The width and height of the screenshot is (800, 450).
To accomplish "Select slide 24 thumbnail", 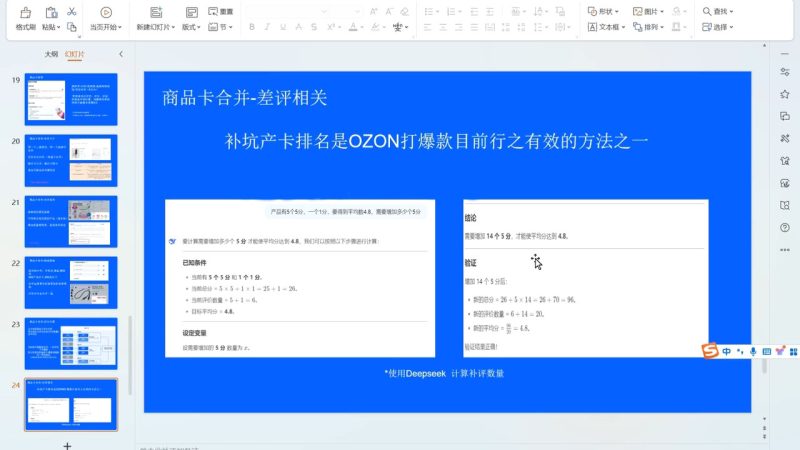I will pyautogui.click(x=71, y=405).
